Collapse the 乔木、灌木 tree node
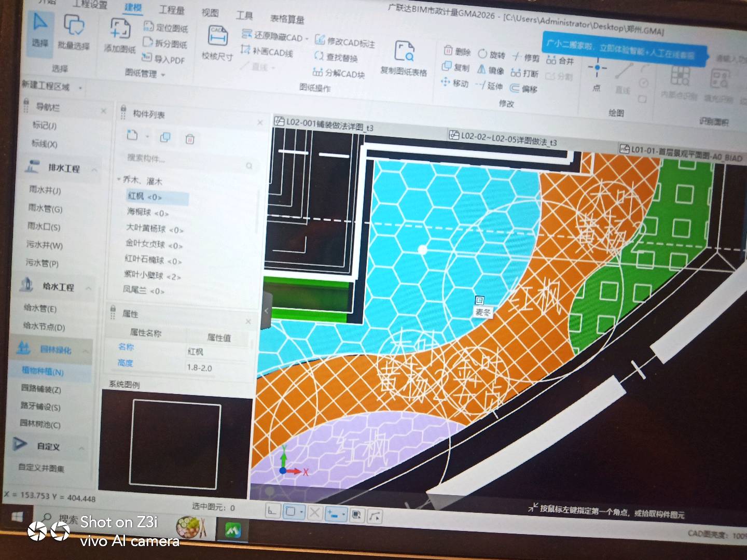 point(119,179)
